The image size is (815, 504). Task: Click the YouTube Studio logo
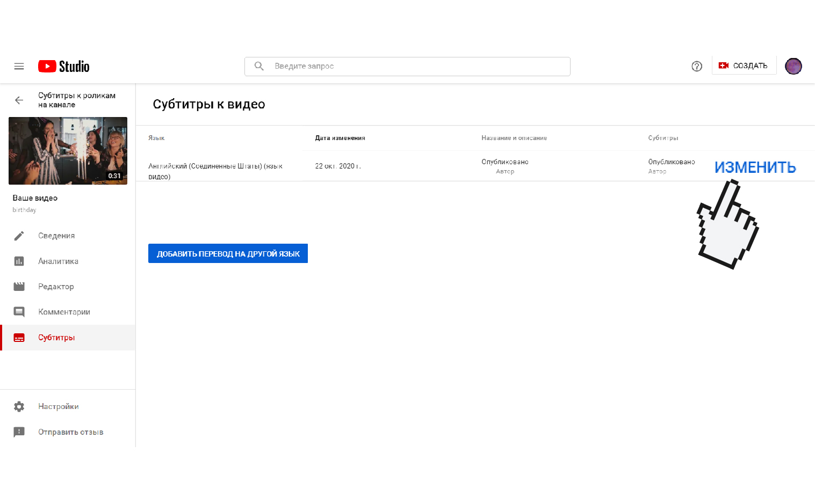coord(64,67)
